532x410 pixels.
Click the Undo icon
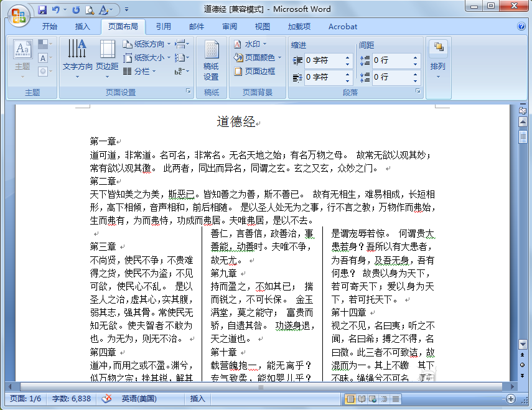(56, 10)
